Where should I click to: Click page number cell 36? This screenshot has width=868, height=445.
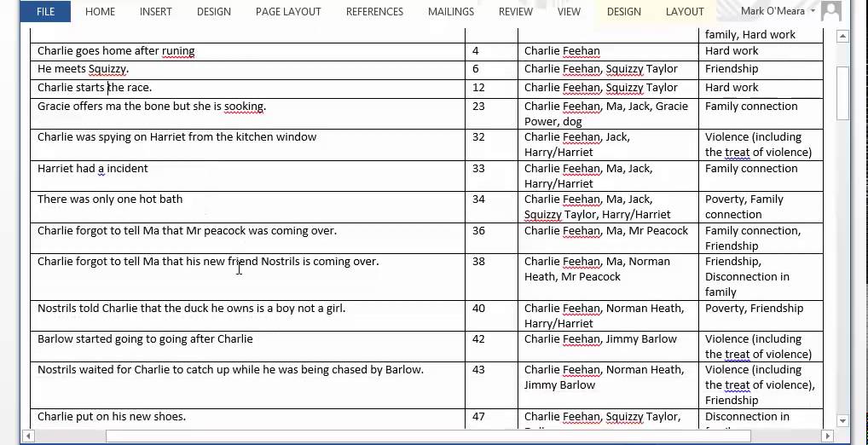click(491, 238)
